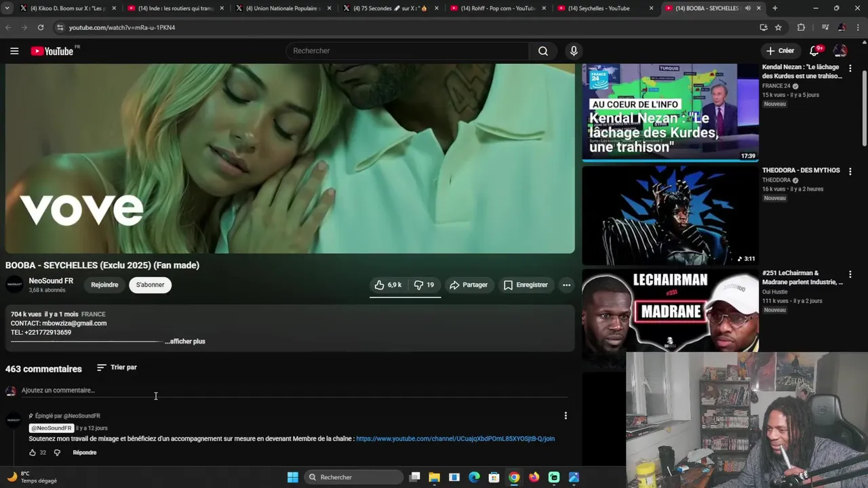This screenshot has height=488, width=868.
Task: Open File Explorer from taskbar
Action: tap(435, 477)
